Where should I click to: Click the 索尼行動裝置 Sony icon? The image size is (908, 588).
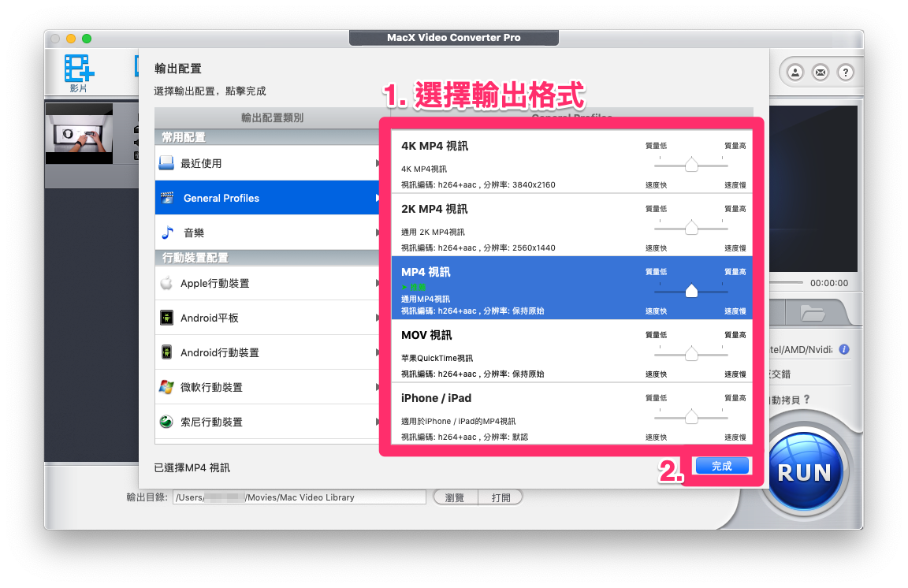point(166,422)
